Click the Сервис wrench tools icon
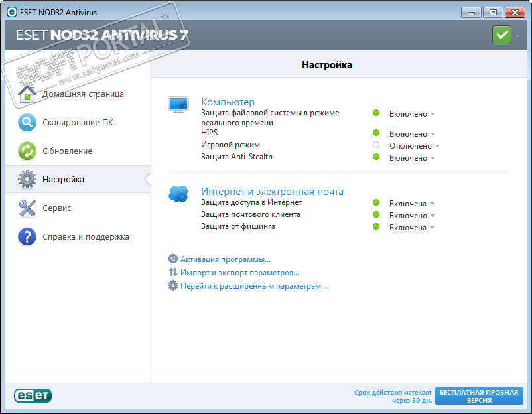Screen dimensions: 532x414 pyautogui.click(x=27, y=208)
